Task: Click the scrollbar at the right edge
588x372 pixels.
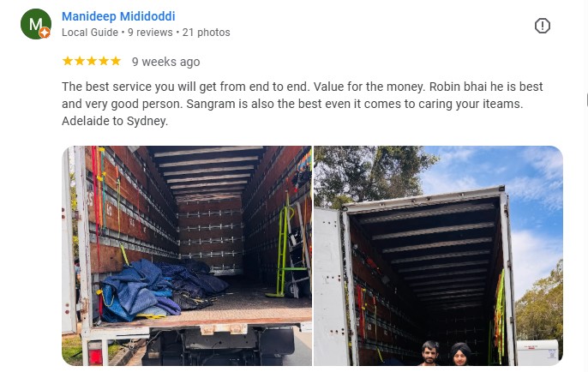Action: pyautogui.click(x=587, y=100)
